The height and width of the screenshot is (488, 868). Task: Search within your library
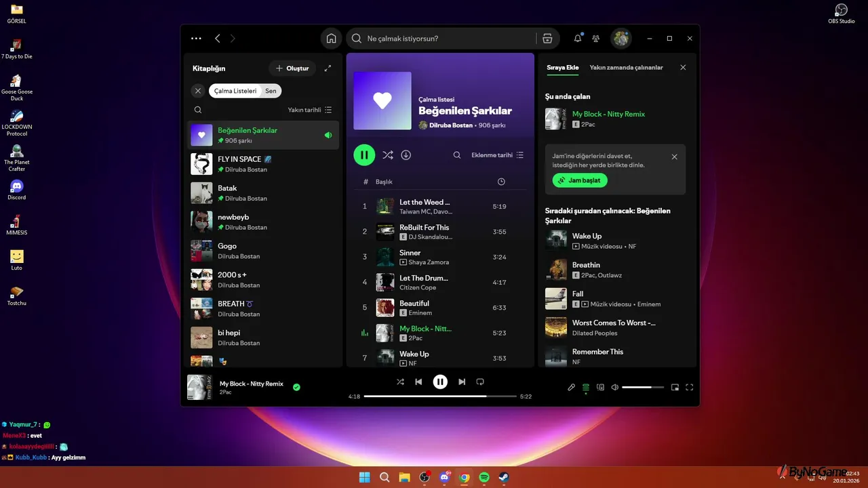tap(198, 110)
